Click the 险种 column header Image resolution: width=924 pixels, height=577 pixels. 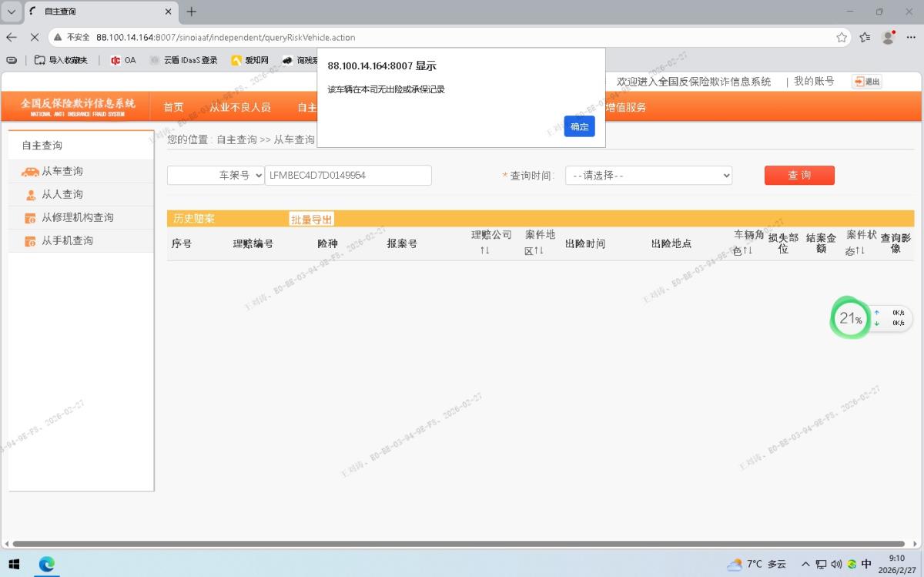pos(327,243)
